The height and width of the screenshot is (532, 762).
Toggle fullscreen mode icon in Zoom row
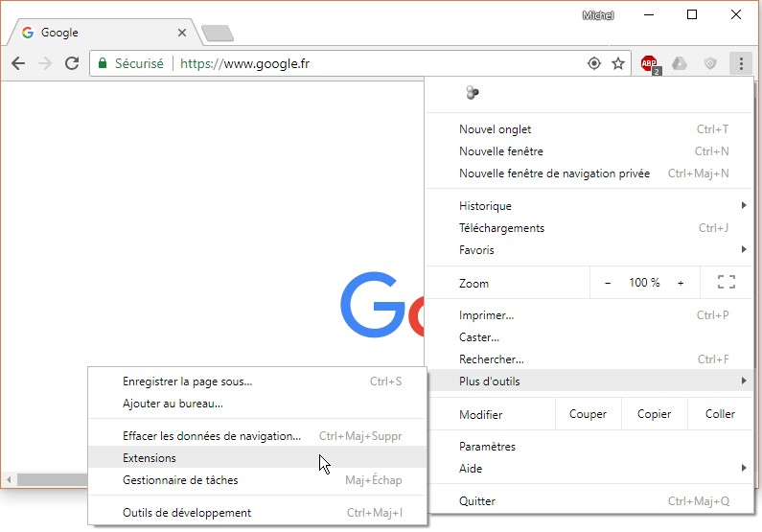[726, 283]
